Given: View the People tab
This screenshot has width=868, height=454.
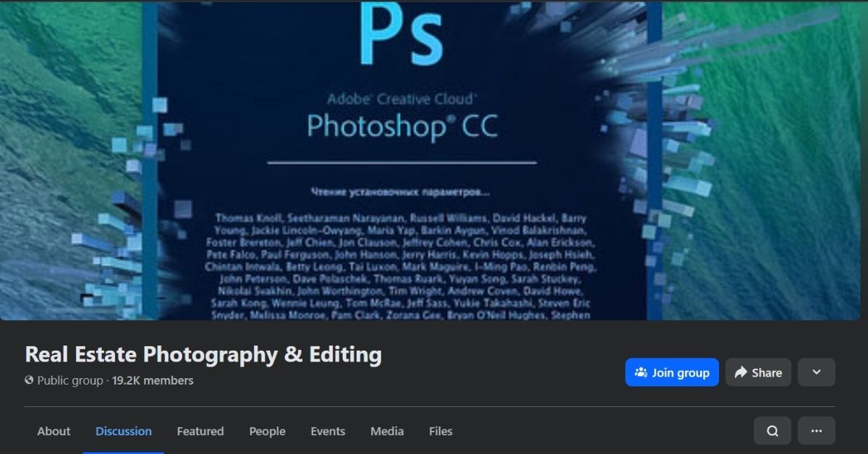Looking at the screenshot, I should (x=268, y=432).
